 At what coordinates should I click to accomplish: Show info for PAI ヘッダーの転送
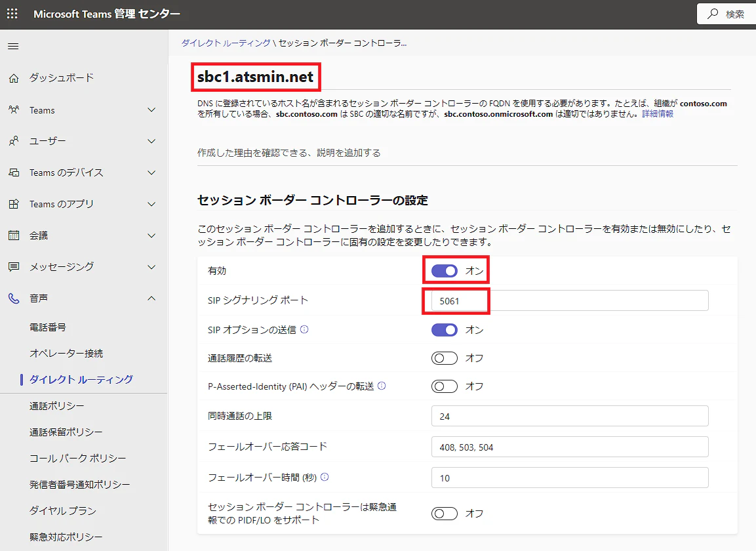[382, 386]
